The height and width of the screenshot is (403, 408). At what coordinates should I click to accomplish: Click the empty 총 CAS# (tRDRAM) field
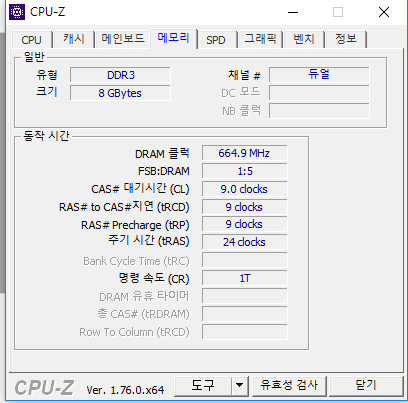tap(244, 314)
